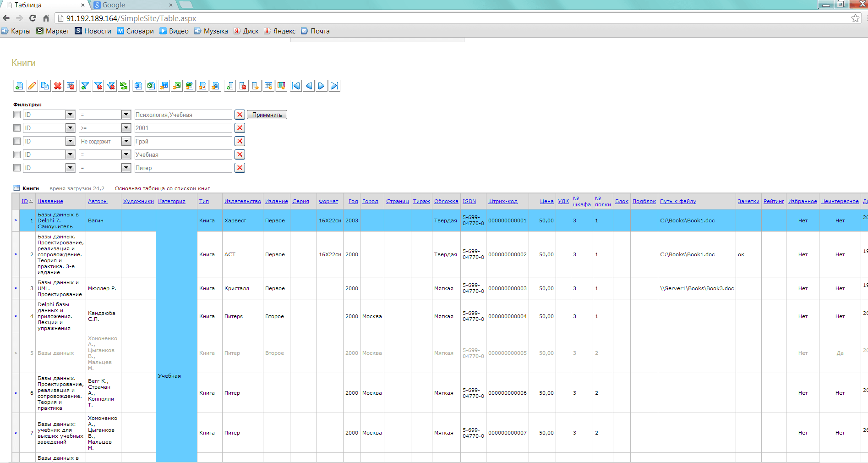This screenshot has height=463, width=868.
Task: Switch to the Таблица browser tab
Action: coord(44,5)
